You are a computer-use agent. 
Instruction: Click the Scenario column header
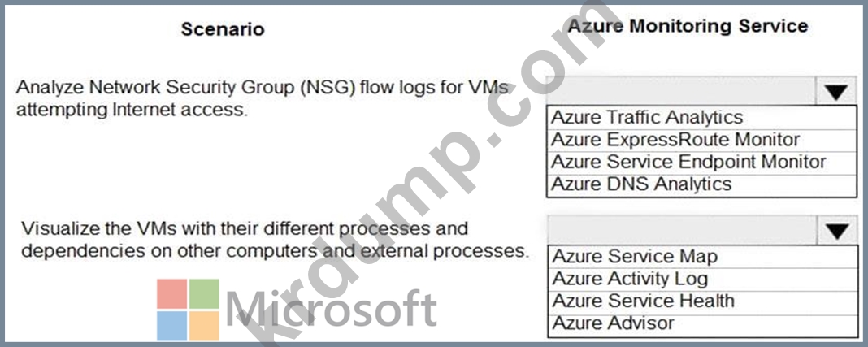tap(223, 28)
